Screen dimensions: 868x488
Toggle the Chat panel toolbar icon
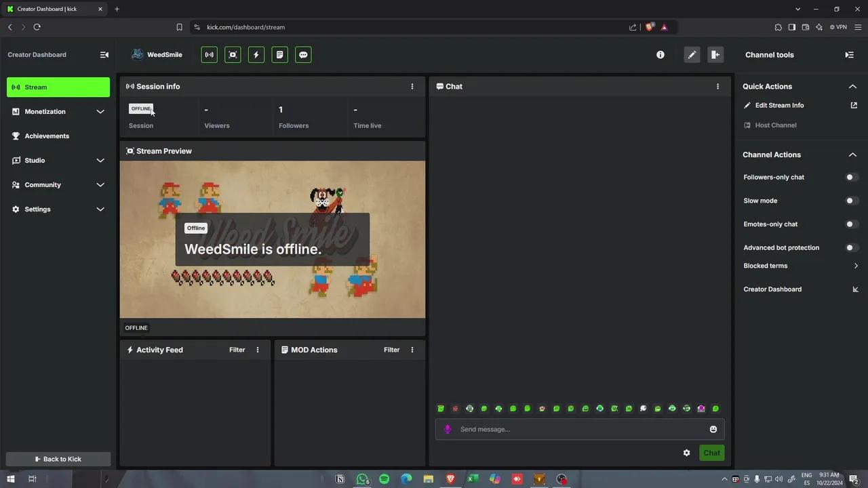(x=303, y=55)
